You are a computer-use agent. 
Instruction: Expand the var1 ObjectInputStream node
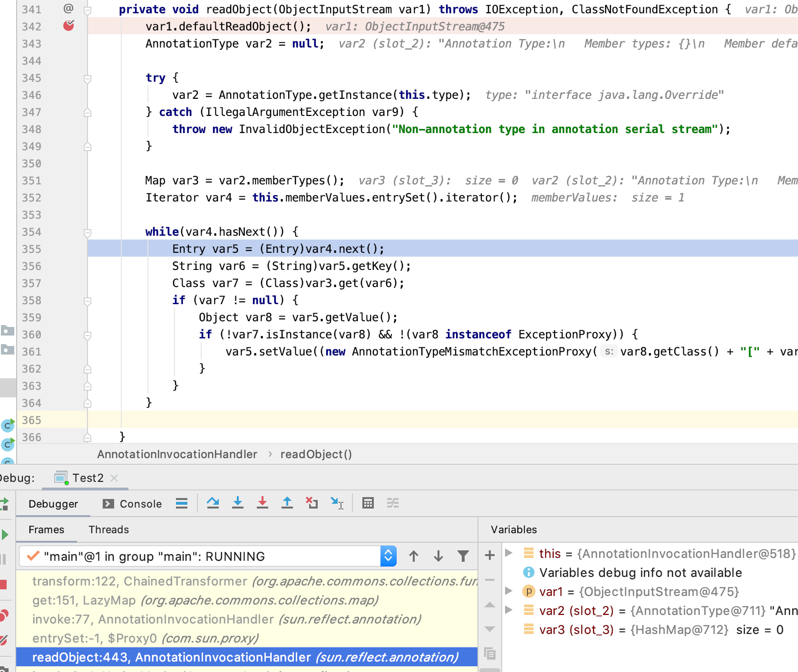(509, 591)
